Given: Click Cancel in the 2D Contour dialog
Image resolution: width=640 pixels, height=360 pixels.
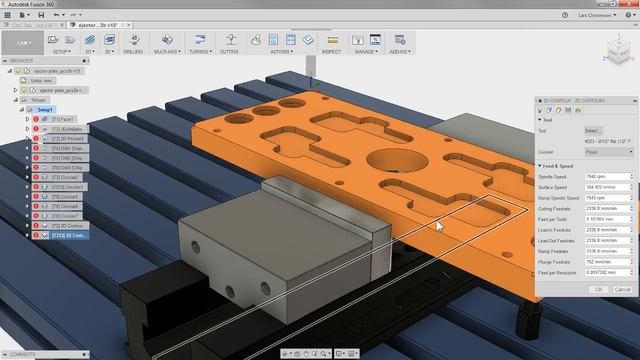Looking at the screenshot, I should (x=622, y=289).
